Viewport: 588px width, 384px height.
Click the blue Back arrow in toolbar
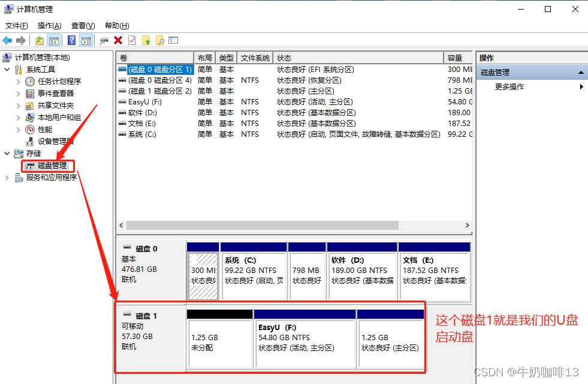pos(7,40)
